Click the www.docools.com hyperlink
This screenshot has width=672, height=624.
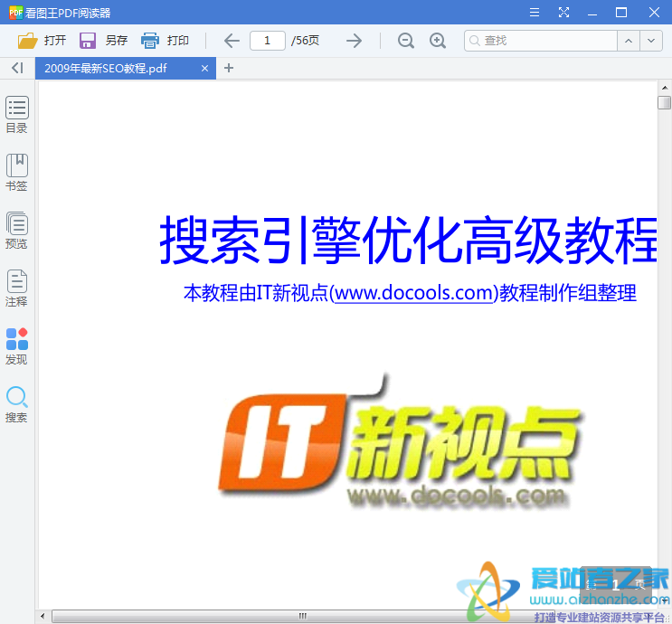click(413, 293)
